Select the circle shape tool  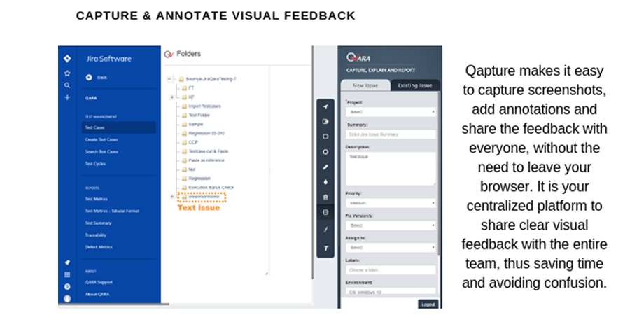[325, 152]
